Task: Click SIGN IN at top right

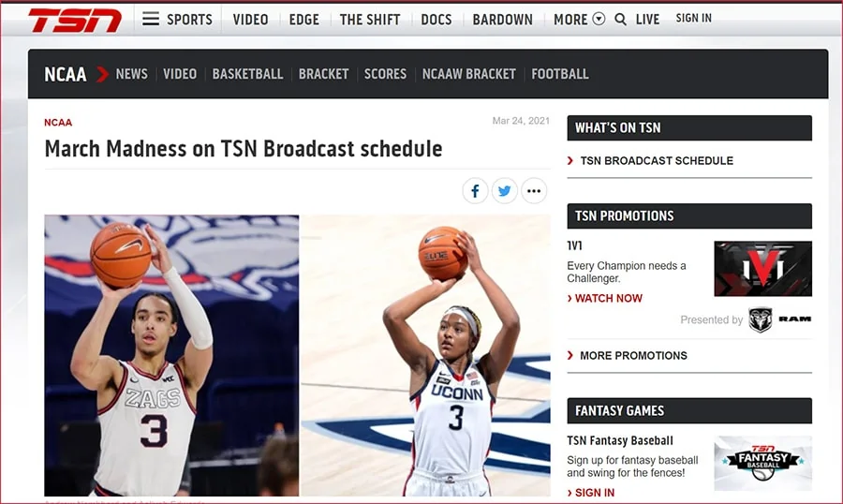Action: click(x=693, y=19)
